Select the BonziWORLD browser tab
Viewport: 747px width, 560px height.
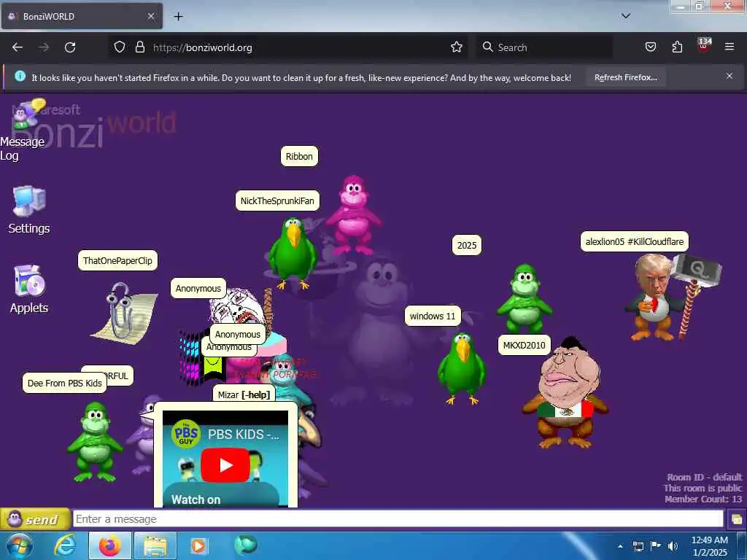coord(82,16)
